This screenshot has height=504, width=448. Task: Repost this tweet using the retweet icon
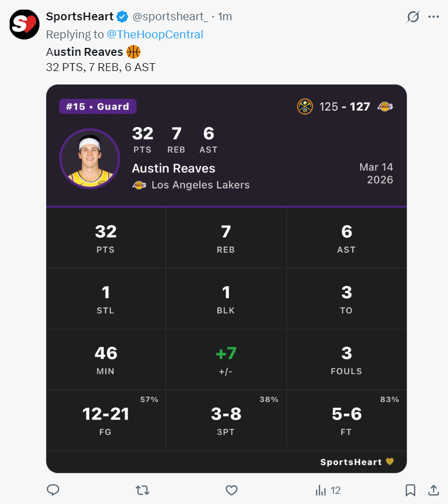point(142,490)
